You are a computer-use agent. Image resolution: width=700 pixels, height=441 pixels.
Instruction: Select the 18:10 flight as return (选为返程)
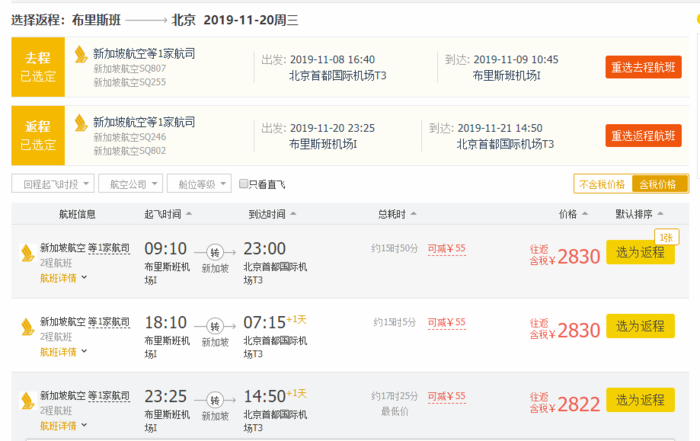(x=640, y=326)
